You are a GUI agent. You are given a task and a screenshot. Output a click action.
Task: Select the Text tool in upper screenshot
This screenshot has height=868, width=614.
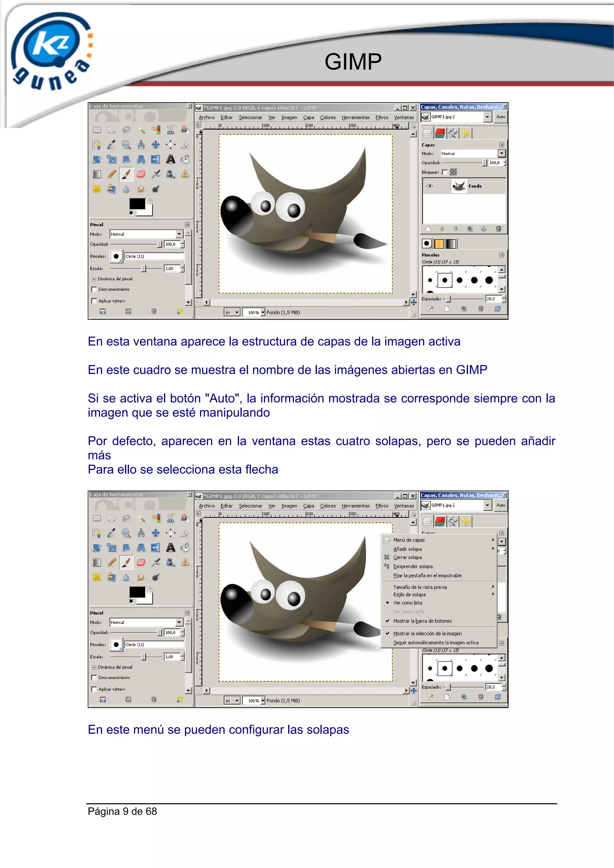171,159
